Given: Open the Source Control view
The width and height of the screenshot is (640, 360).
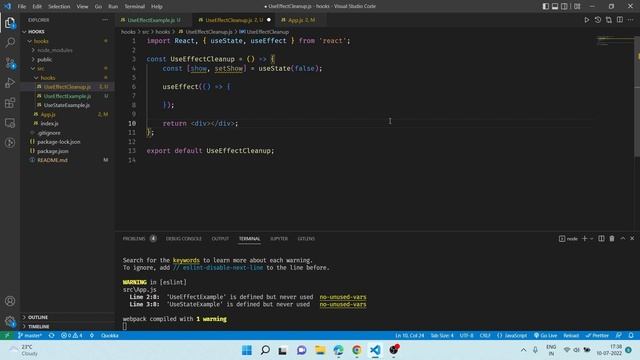Looking at the screenshot, I should (10, 63).
